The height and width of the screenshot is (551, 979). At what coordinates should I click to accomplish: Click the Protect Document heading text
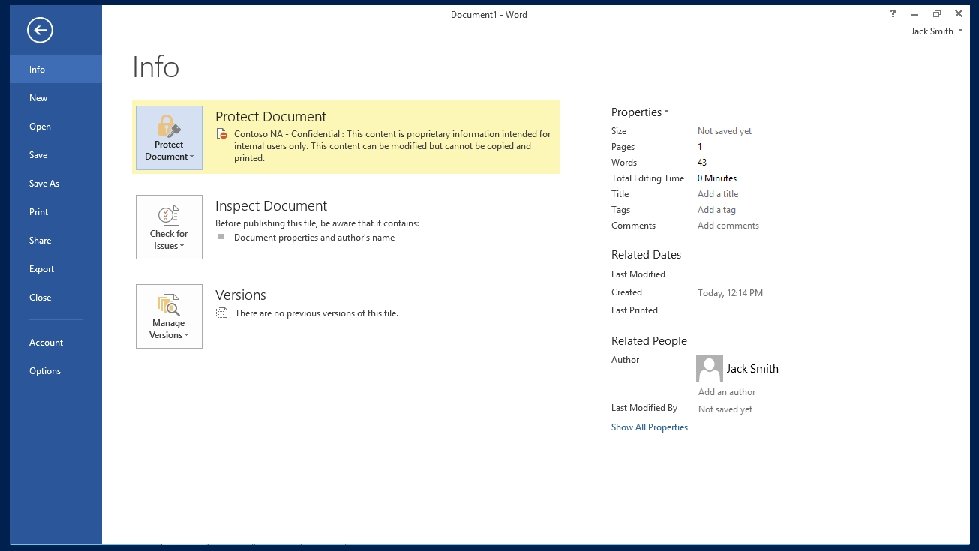point(270,117)
